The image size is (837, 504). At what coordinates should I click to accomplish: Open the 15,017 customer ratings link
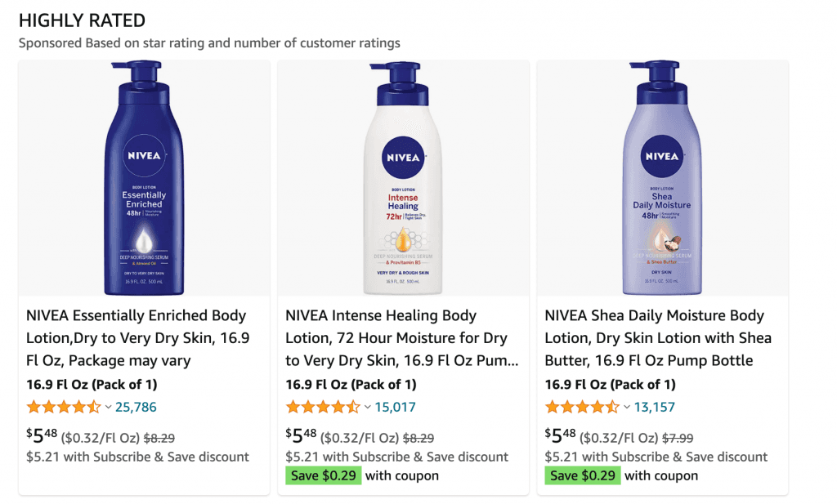pyautogui.click(x=395, y=407)
